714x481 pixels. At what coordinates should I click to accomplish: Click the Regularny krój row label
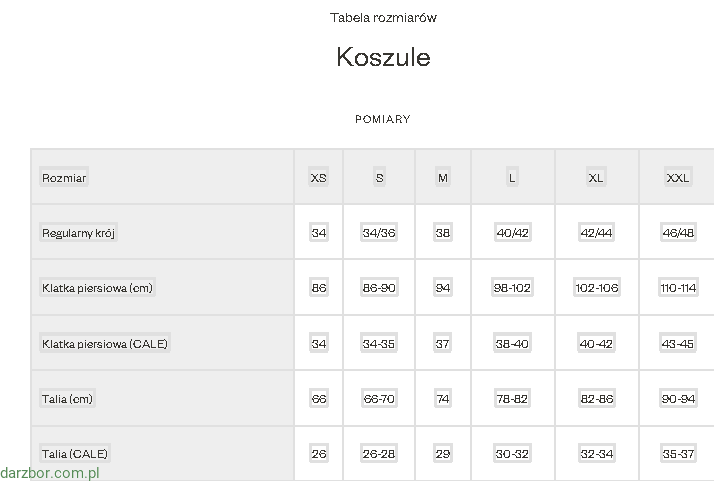[80, 233]
